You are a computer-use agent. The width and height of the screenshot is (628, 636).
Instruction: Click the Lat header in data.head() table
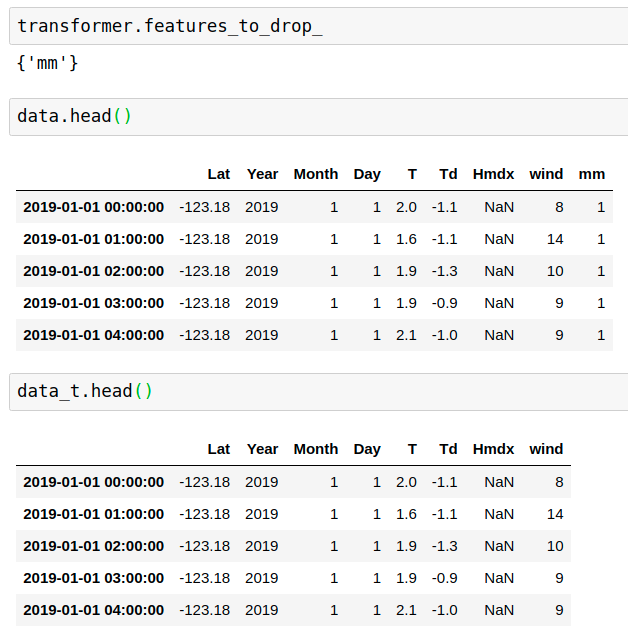218,174
